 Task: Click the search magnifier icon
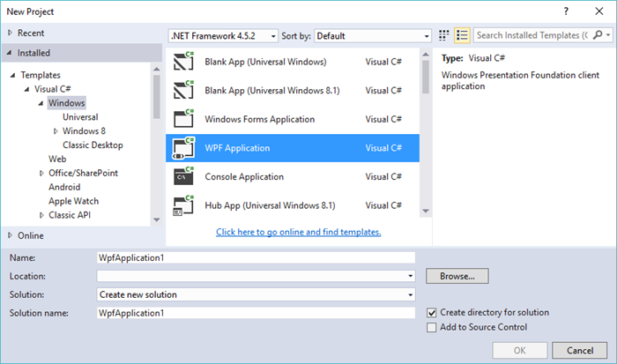tap(598, 35)
